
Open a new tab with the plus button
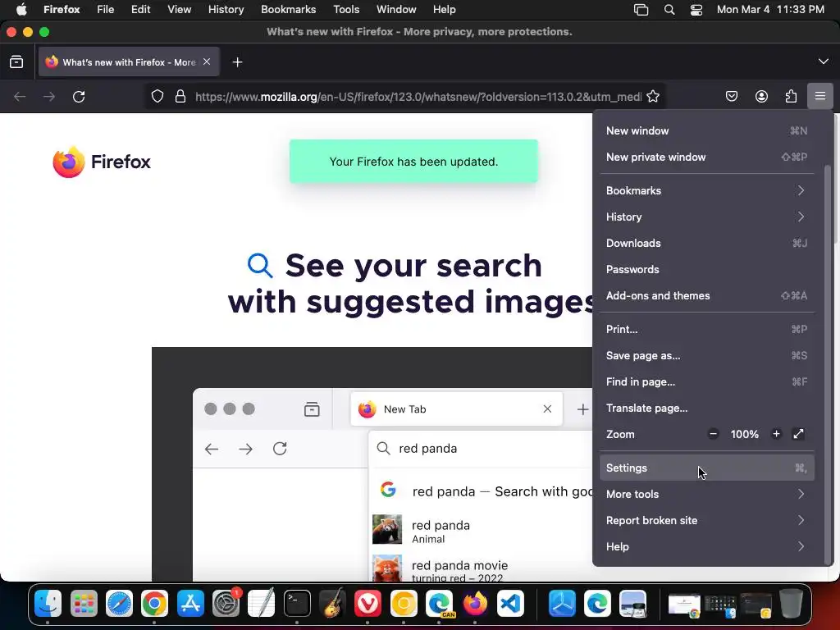[x=237, y=62]
